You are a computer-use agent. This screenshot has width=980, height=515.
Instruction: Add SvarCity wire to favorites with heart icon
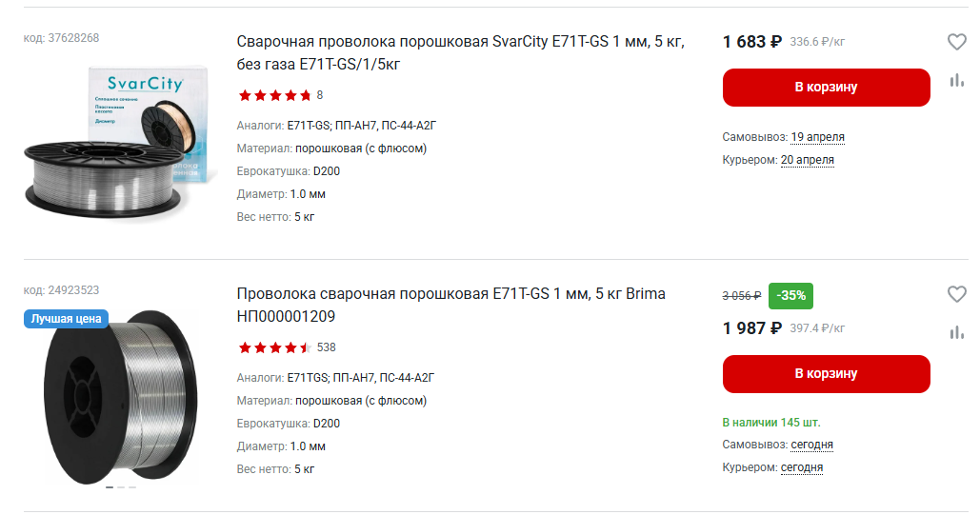click(956, 42)
